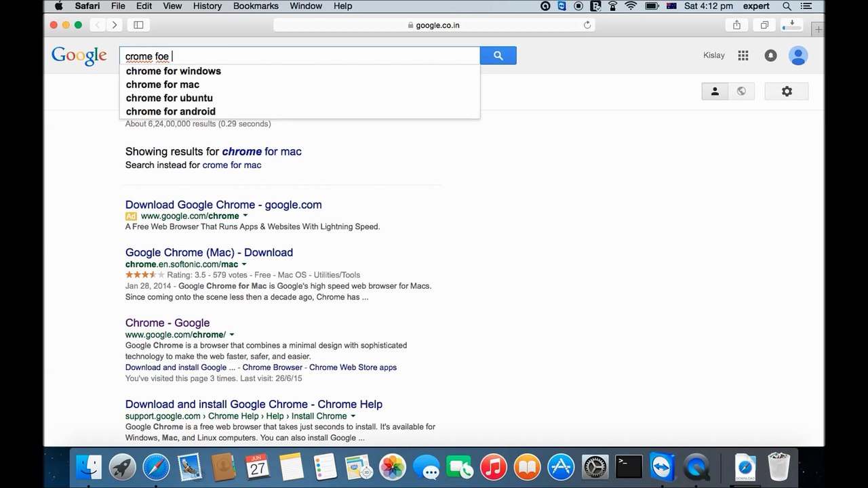The image size is (868, 488).
Task: Open the Safari Share menu
Action: 736,25
